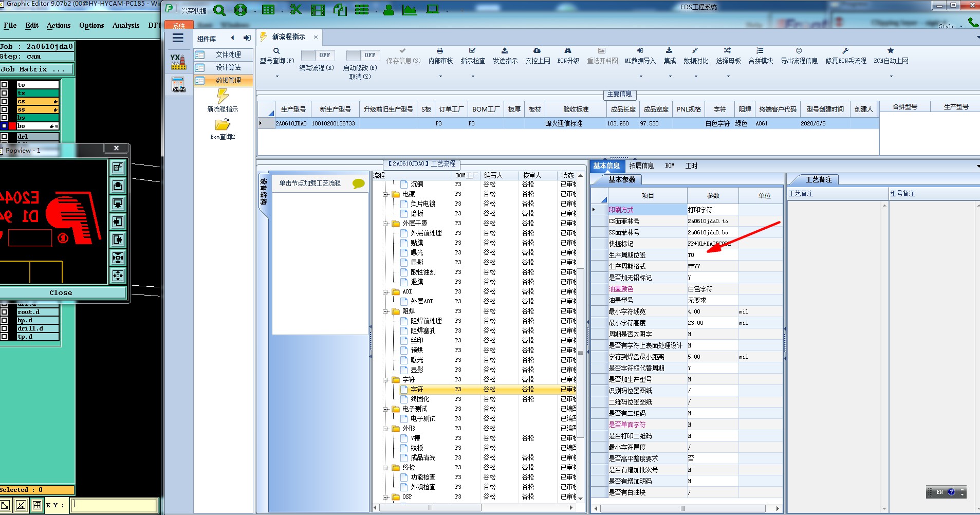The width and height of the screenshot is (980, 515).
Task: Open the hamburger menu in EDS sidebar
Action: (178, 38)
